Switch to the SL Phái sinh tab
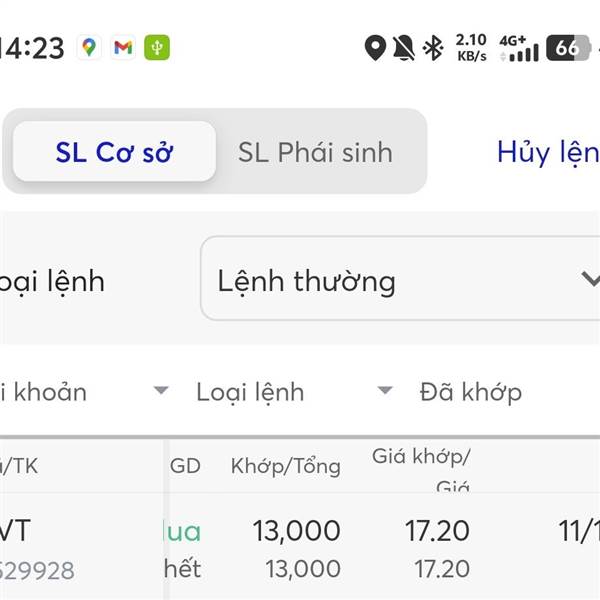The height and width of the screenshot is (600, 600). [x=315, y=152]
